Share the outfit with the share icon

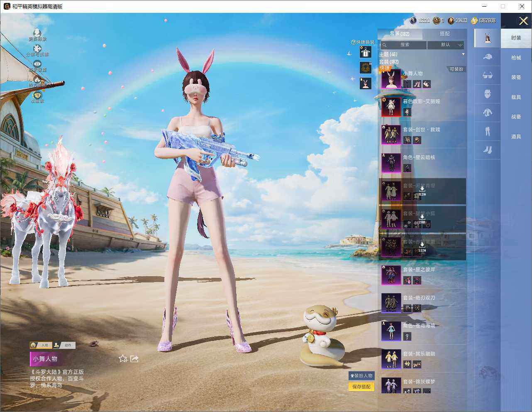click(x=134, y=358)
